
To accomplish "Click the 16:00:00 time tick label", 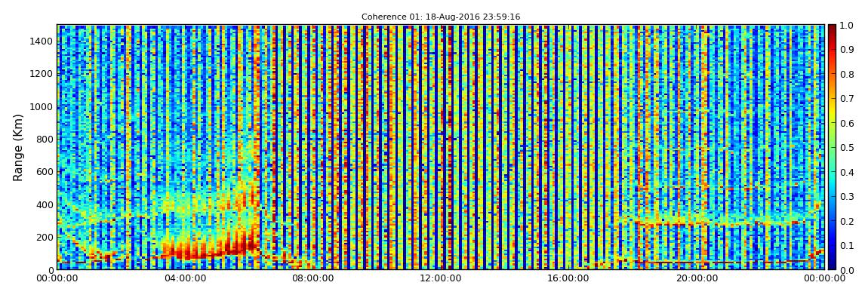I will point(568,278).
